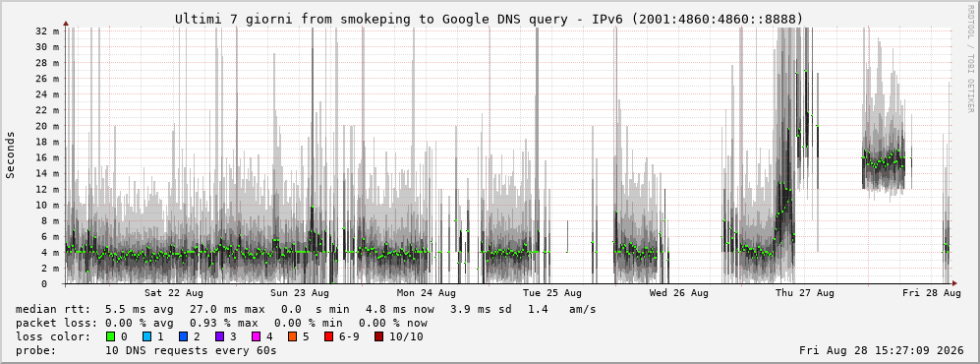Click the blue loss color 2 swatch
The width and height of the screenshot is (980, 364).
[183, 336]
